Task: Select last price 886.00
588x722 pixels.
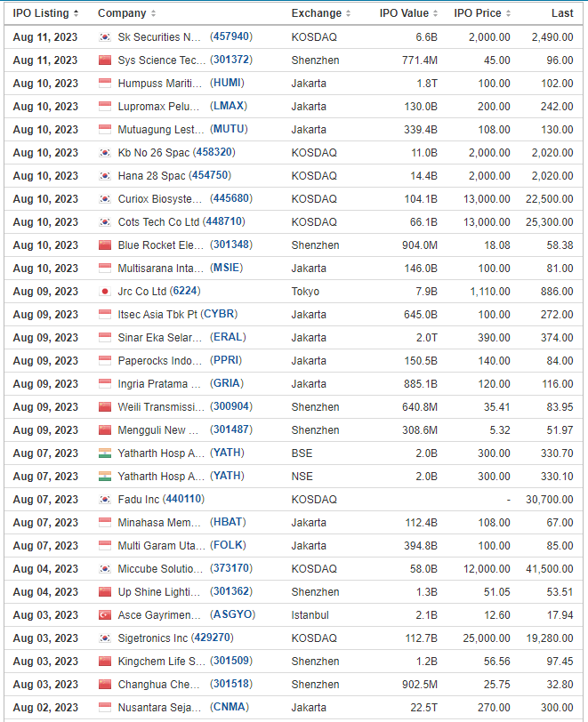Action: 557,292
